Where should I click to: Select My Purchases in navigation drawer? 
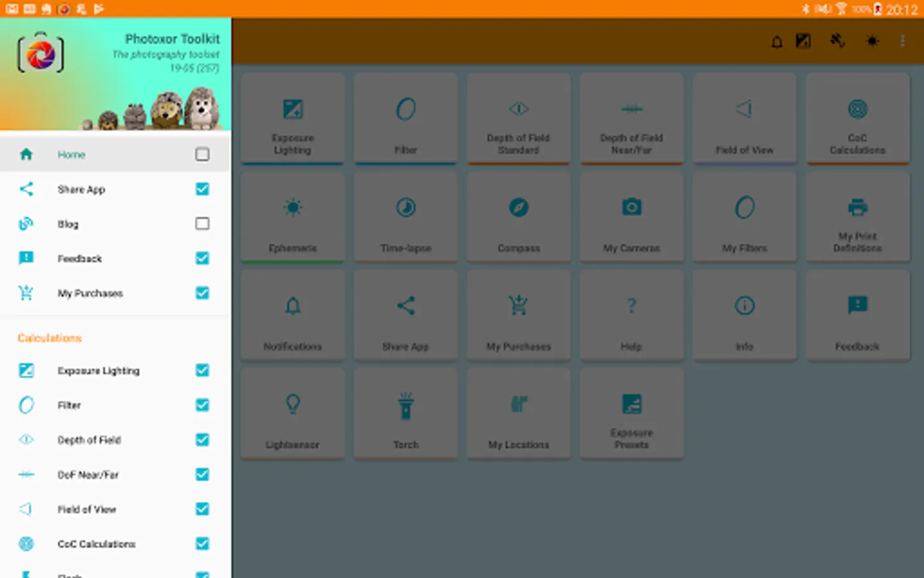click(x=116, y=293)
